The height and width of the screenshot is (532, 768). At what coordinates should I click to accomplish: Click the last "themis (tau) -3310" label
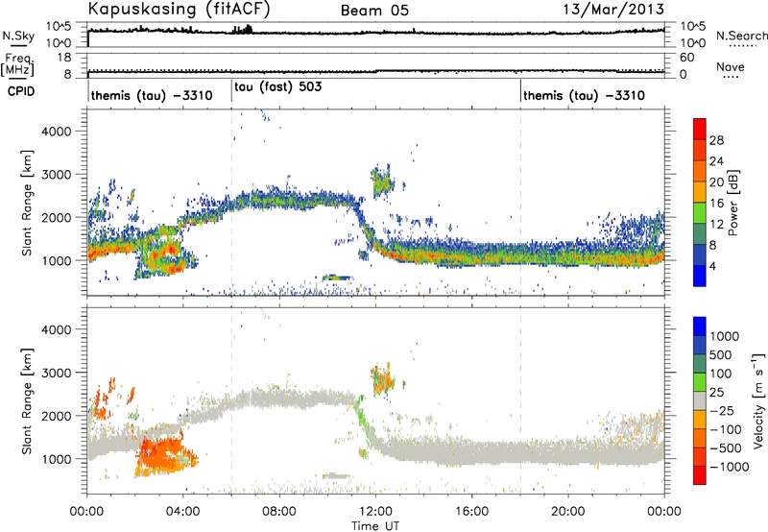click(x=584, y=95)
